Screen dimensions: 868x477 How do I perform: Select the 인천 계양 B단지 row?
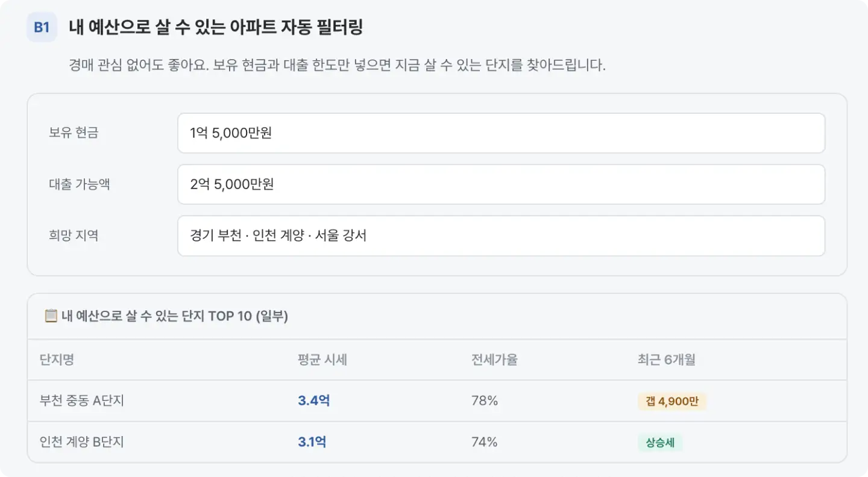tap(437, 442)
